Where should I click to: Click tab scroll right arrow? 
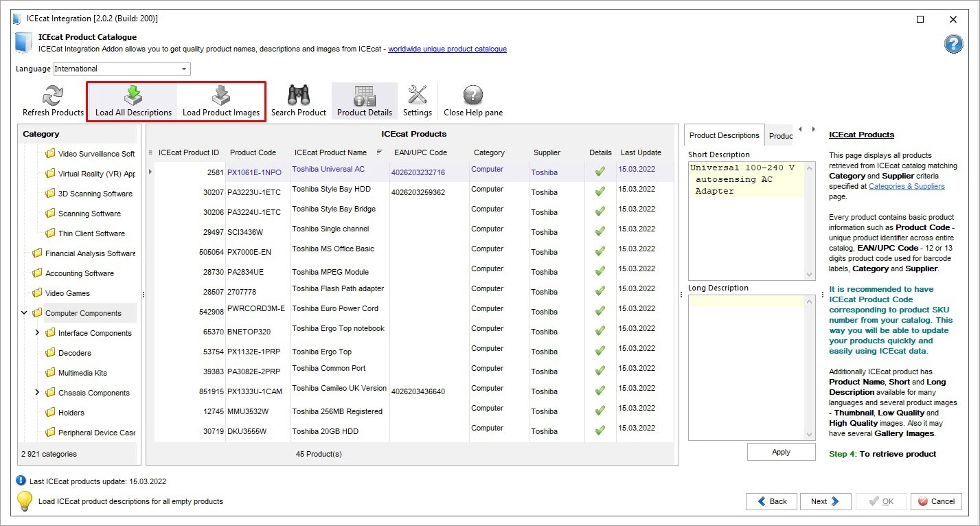[x=814, y=129]
